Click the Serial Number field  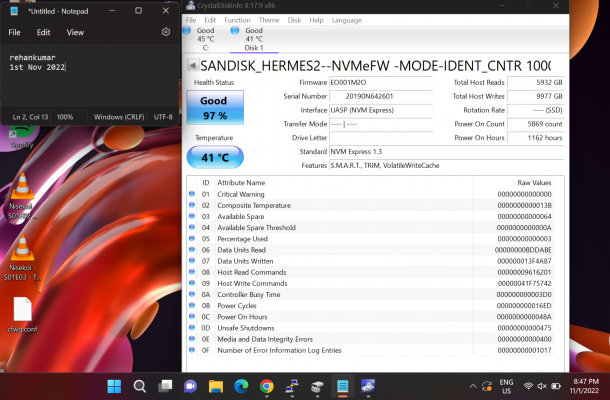[381, 96]
